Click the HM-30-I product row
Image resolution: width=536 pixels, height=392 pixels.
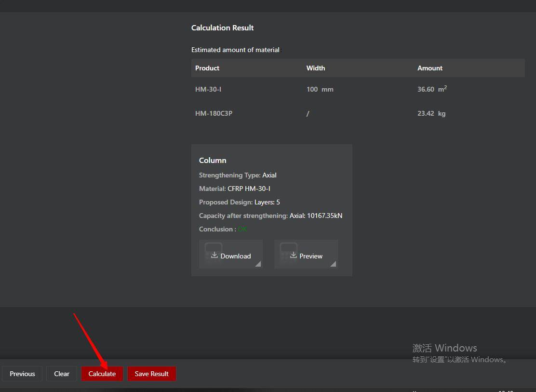click(x=208, y=89)
